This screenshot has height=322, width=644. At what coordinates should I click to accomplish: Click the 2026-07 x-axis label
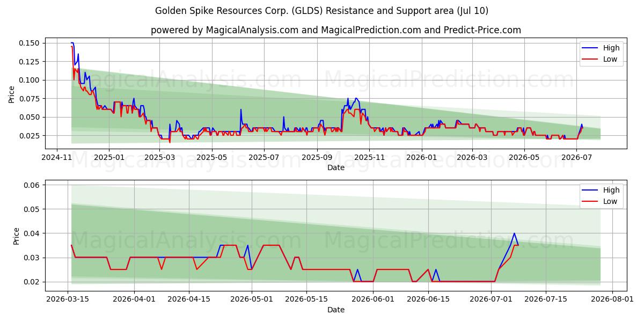(x=576, y=157)
